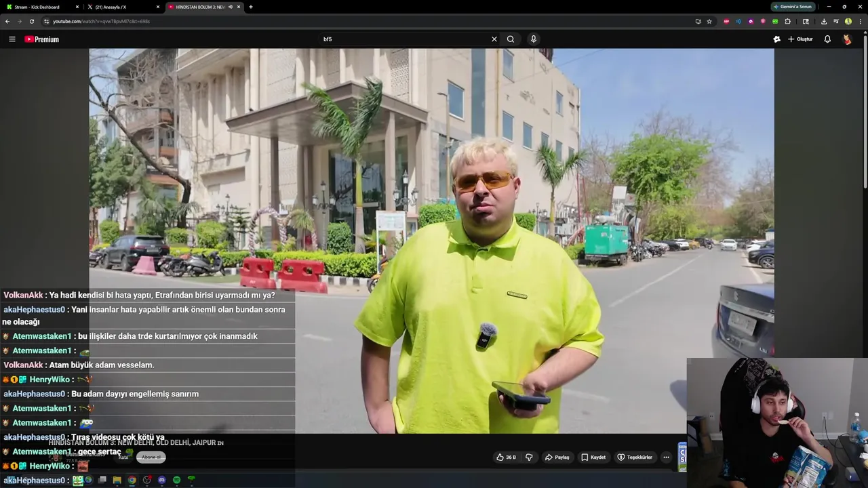Close the Anasayfa / X tab

[158, 7]
